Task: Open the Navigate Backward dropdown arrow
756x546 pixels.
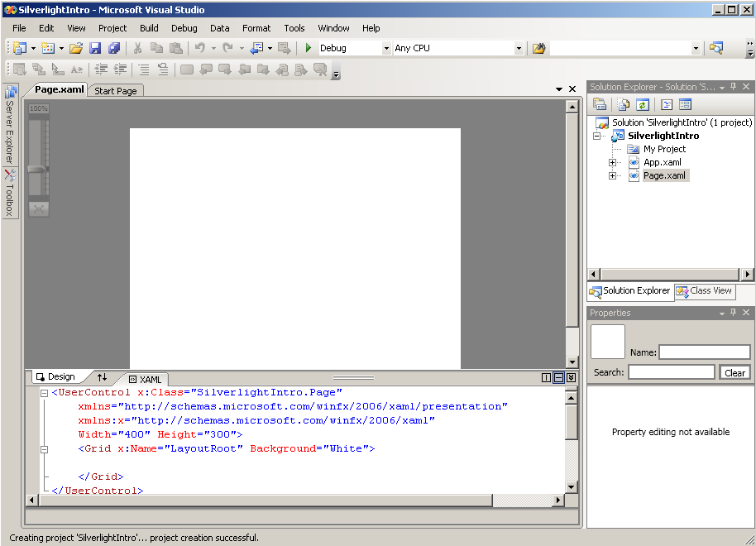Action: click(x=270, y=48)
